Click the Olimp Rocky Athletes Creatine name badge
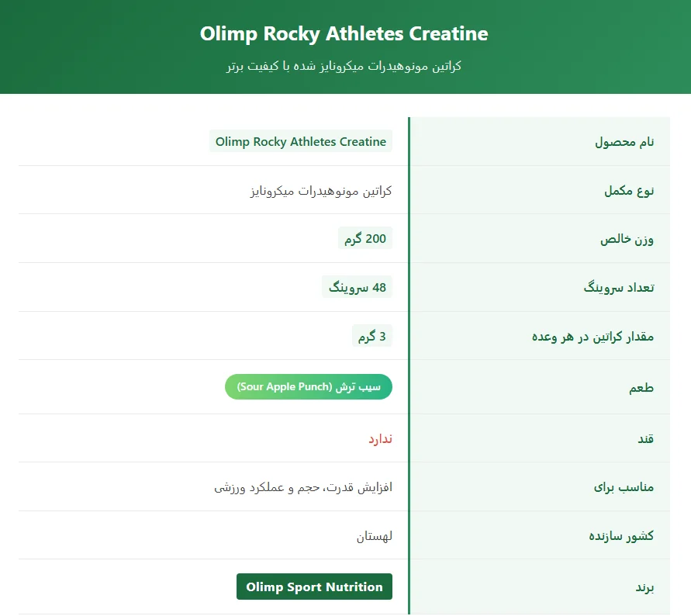Screen dimensions: 691x616 [x=301, y=141]
